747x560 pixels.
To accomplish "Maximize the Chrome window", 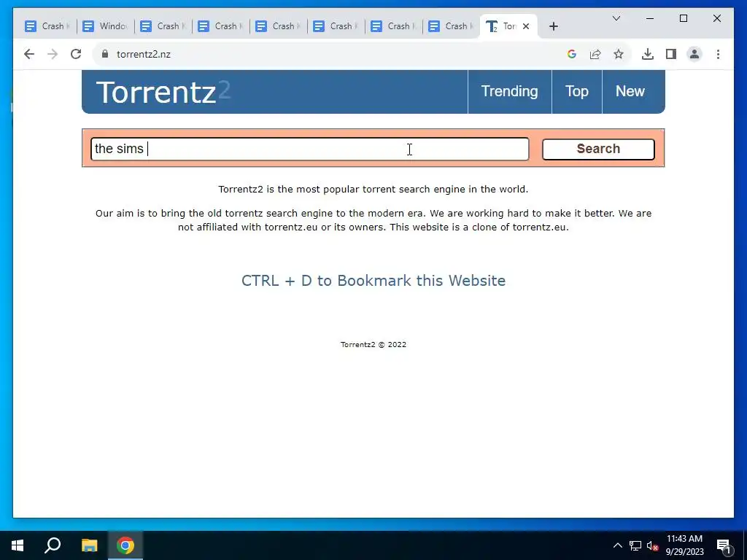I will tap(683, 18).
